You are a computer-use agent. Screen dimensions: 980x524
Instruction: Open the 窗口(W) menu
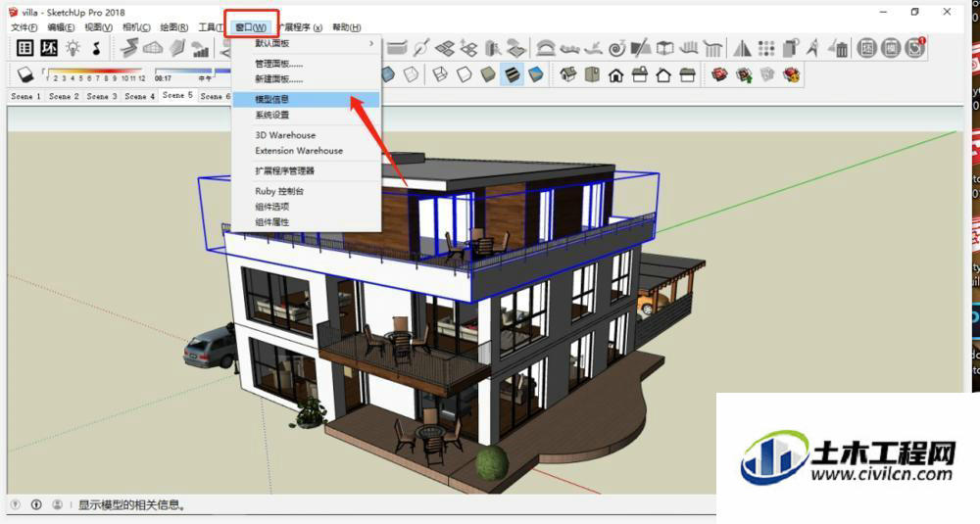pos(251,26)
